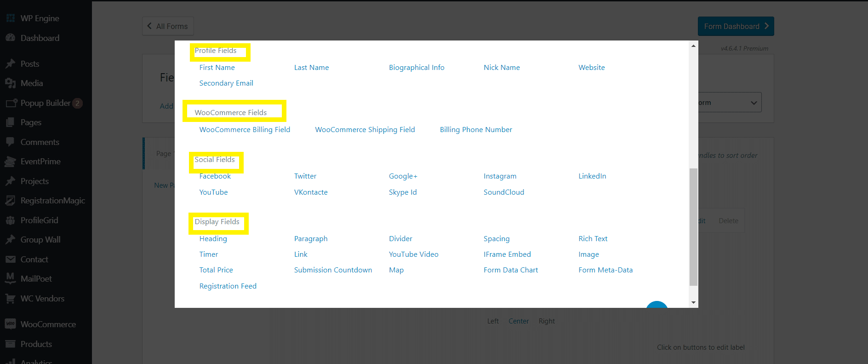Screen dimensions: 868x364
Task: Insert a Spacing display field
Action: point(497,238)
